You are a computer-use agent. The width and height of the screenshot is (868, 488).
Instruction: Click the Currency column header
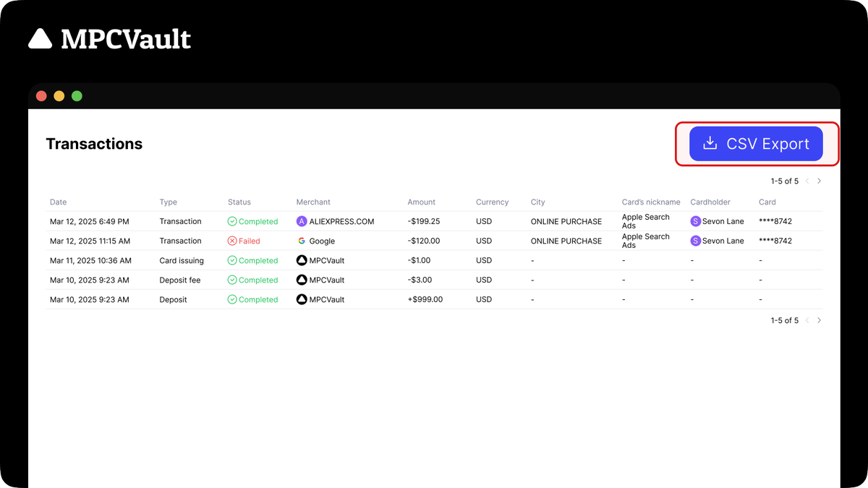(493, 202)
